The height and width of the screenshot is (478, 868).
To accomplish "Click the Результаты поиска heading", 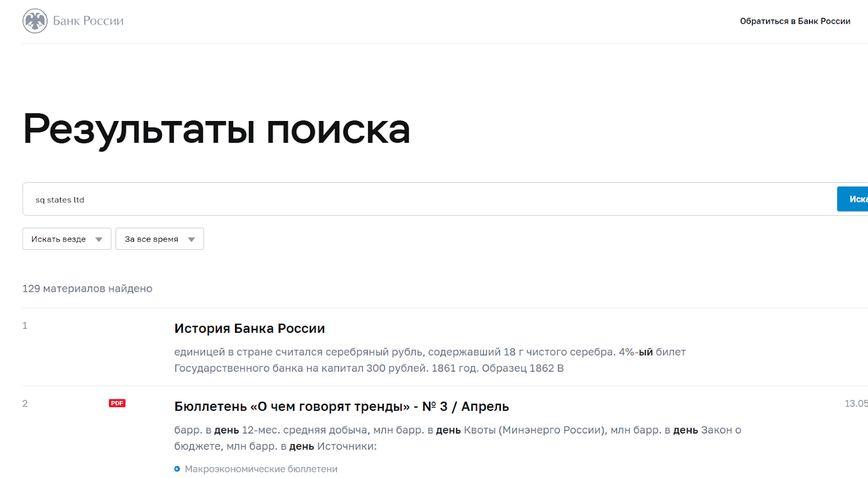I will click(x=216, y=129).
